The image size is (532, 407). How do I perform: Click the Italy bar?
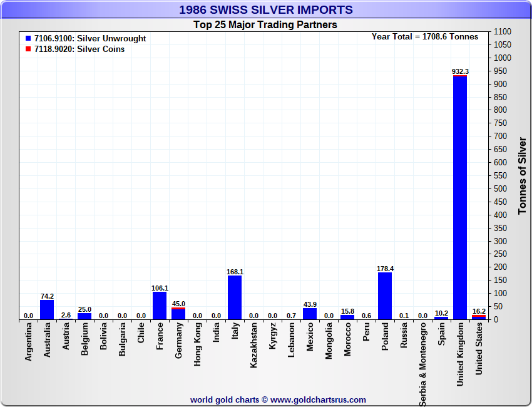(235, 297)
